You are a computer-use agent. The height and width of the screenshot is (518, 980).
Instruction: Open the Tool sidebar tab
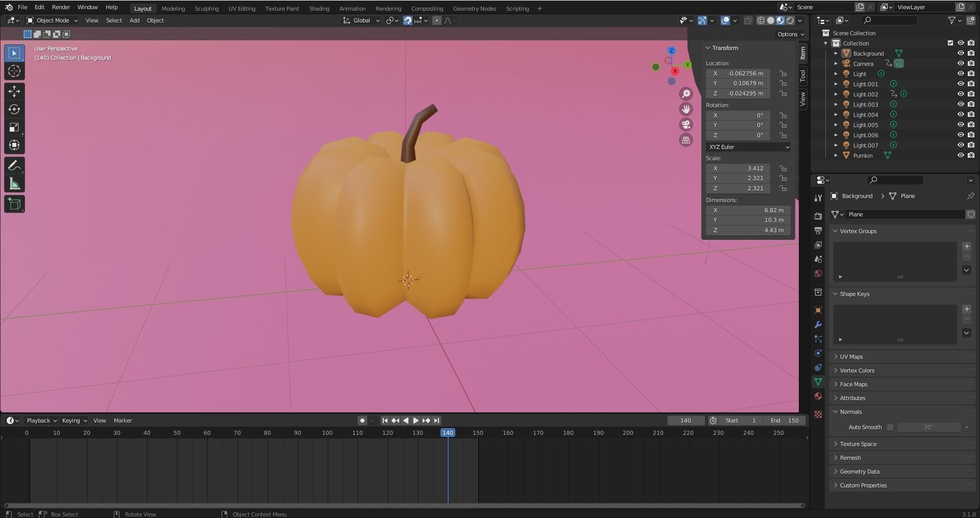[x=803, y=76]
